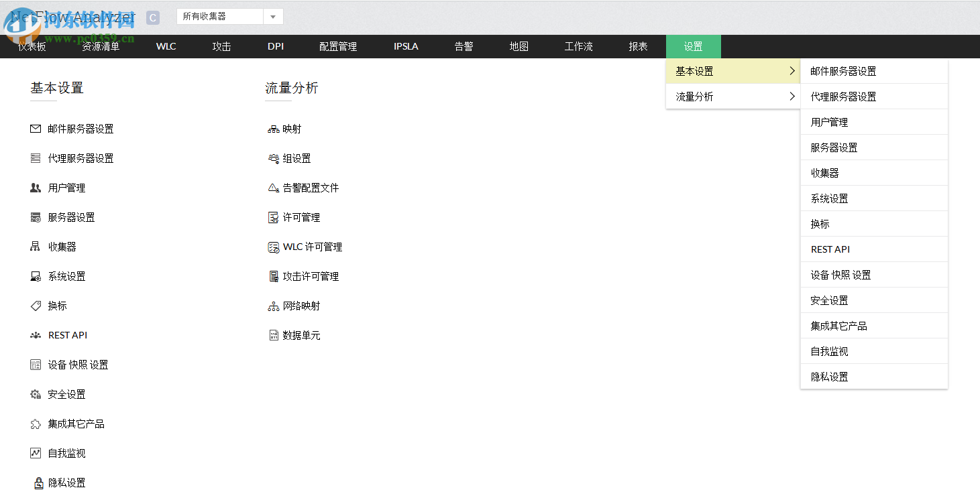Choose REST API in the flyout submenu

pos(874,249)
